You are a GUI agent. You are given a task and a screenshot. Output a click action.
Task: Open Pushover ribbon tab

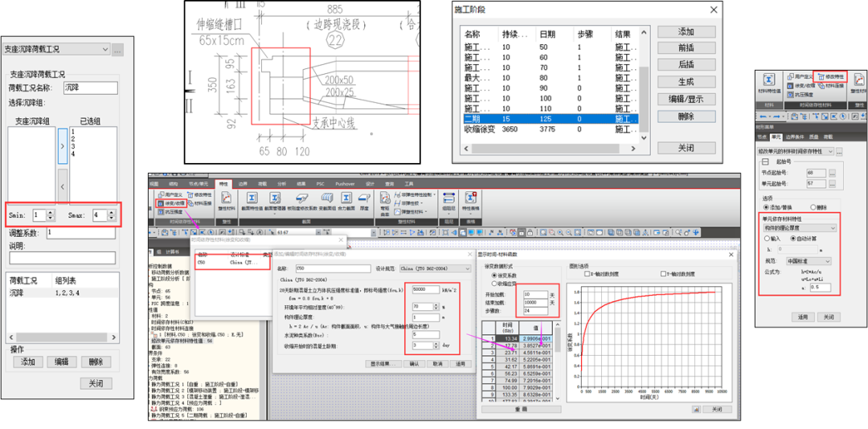345,183
